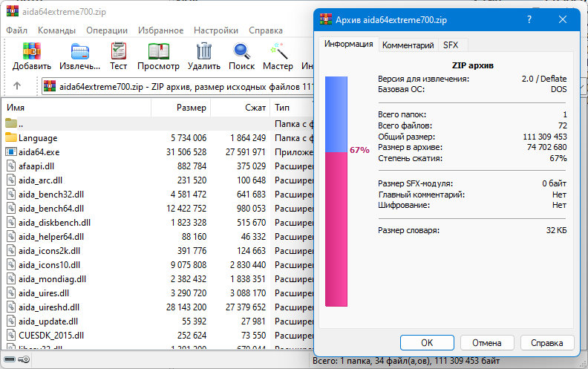Click the drive icon in status bar
The height and width of the screenshot is (369, 588).
(x=10, y=359)
